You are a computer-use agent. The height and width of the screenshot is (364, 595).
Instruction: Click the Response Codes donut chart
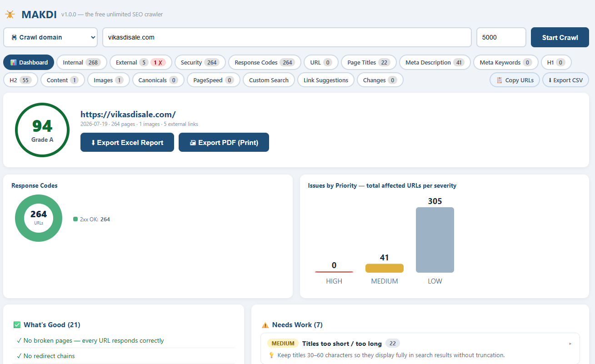coord(39,218)
